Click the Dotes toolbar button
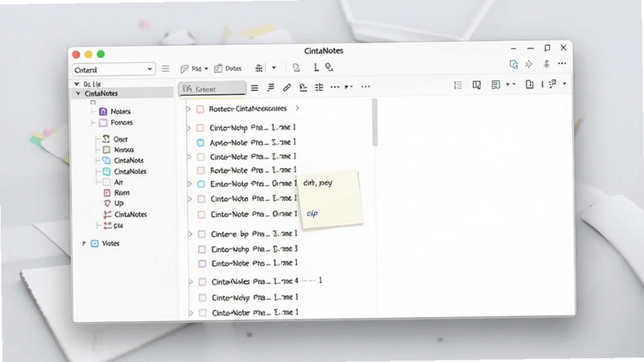The height and width of the screenshot is (362, 644). click(x=228, y=68)
